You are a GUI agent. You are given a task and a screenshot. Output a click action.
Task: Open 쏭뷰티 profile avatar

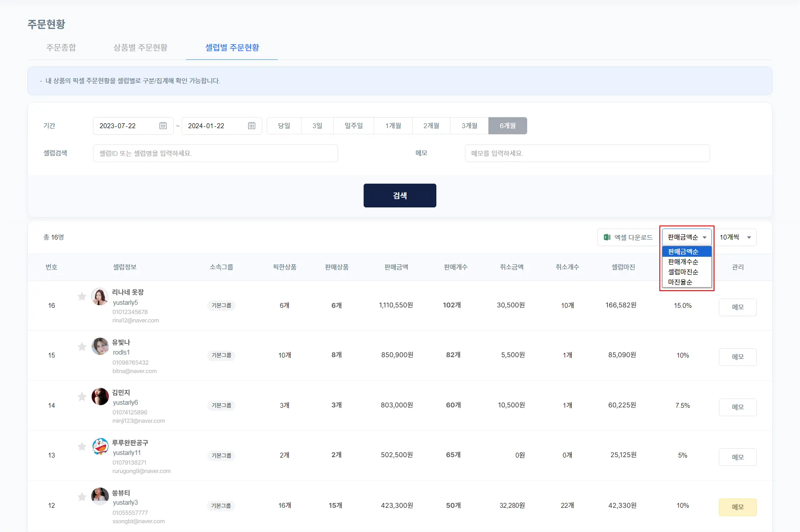point(100,496)
